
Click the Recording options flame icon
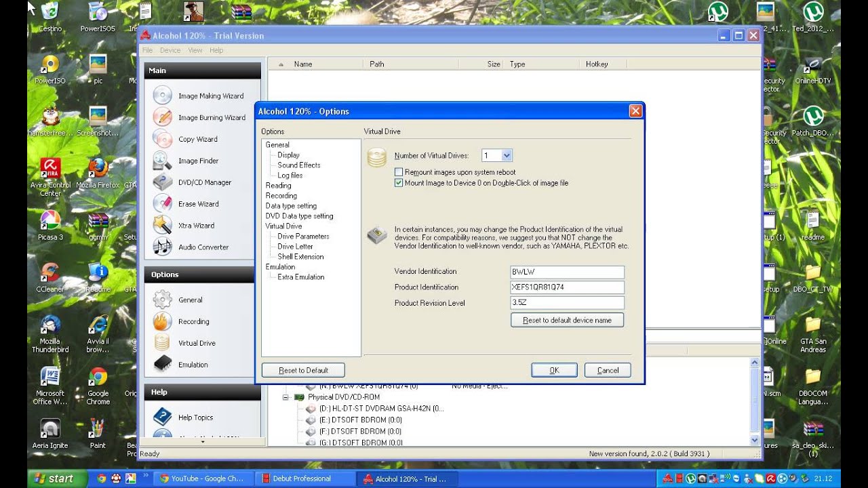click(163, 321)
